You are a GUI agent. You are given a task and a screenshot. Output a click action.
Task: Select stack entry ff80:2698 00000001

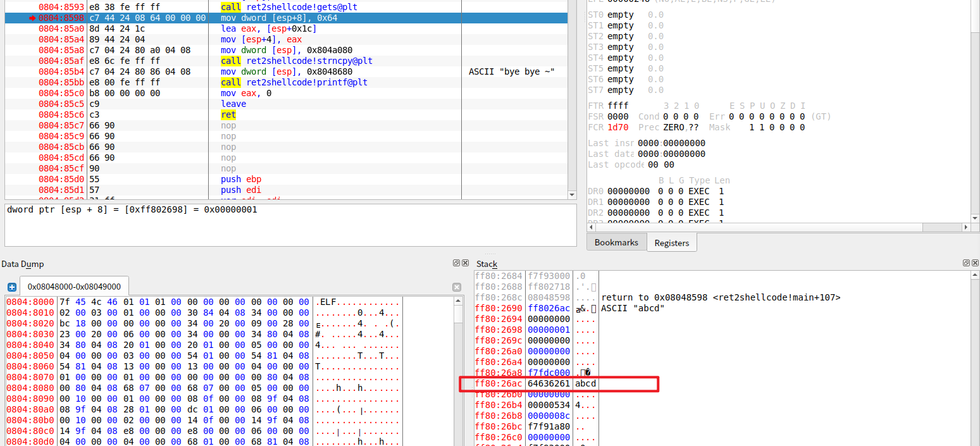[x=722, y=330]
